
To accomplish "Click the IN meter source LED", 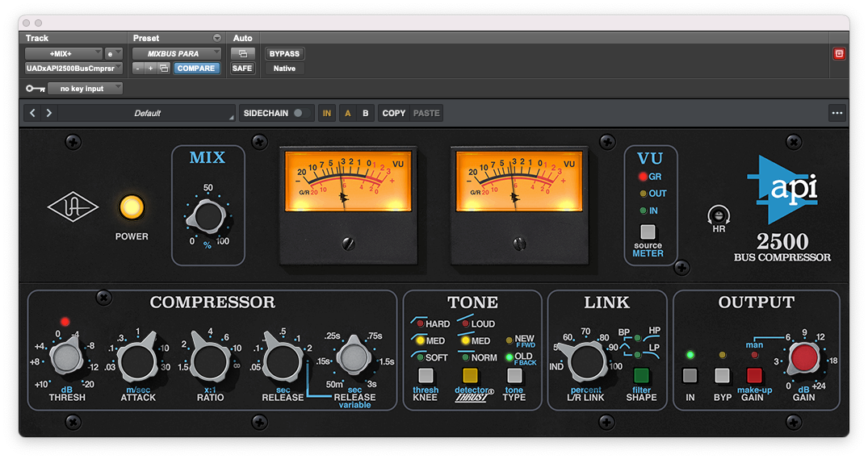I will click(643, 211).
